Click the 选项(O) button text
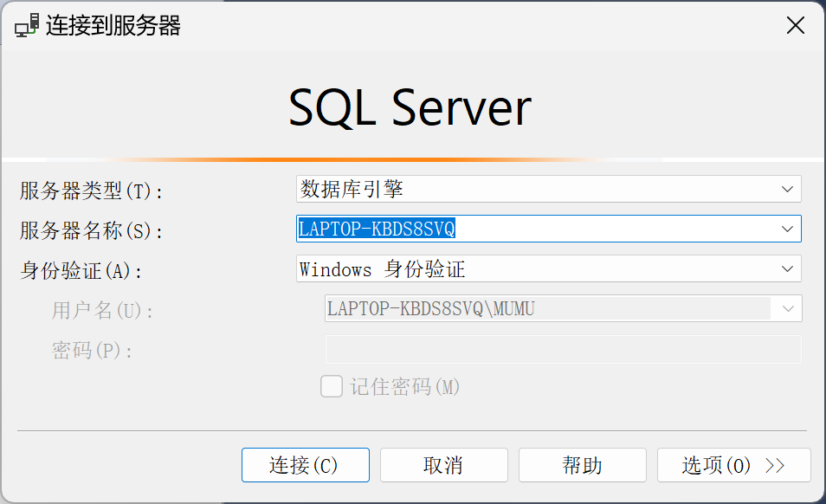This screenshot has width=826, height=504. tap(716, 466)
